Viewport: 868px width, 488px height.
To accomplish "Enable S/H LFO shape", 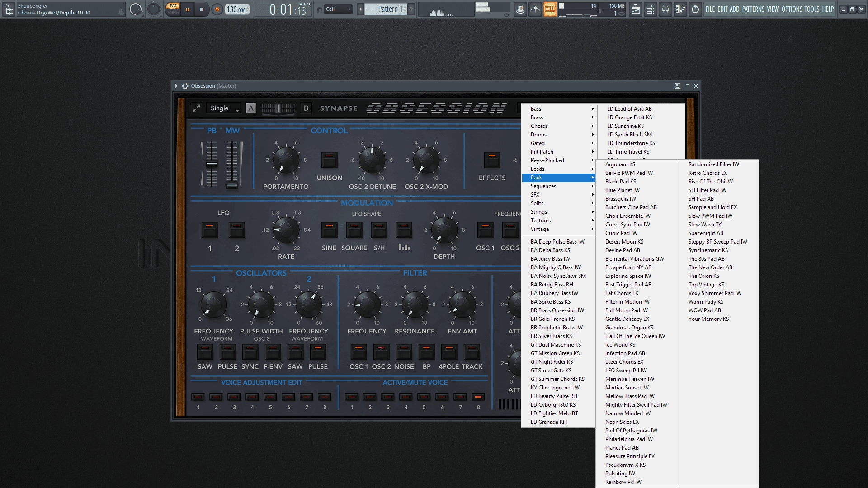I will (x=379, y=230).
